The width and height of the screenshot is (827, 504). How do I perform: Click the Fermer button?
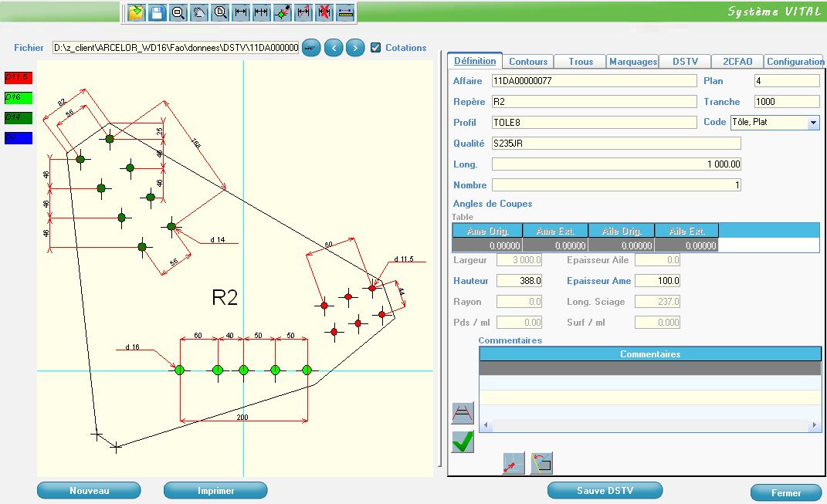pyautogui.click(x=786, y=493)
